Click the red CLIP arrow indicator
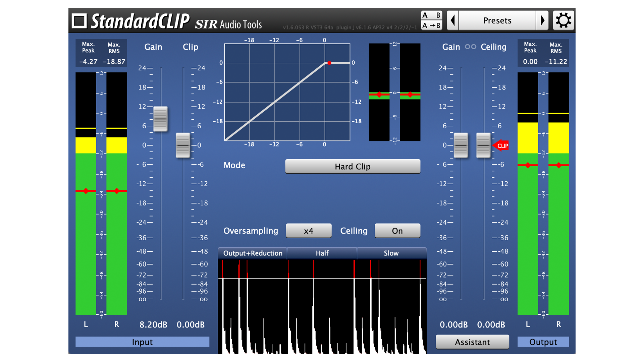 coord(500,145)
